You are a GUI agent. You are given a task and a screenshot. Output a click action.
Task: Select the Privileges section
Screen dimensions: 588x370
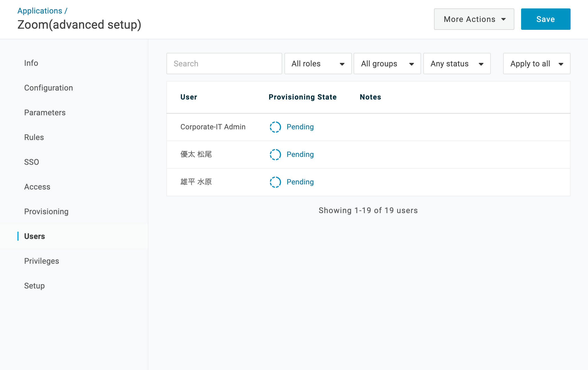point(42,261)
